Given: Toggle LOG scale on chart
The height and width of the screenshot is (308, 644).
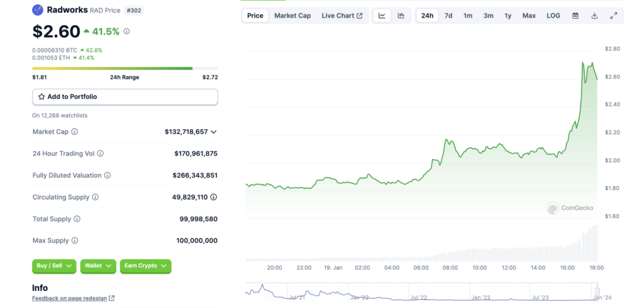Looking at the screenshot, I should (x=553, y=16).
